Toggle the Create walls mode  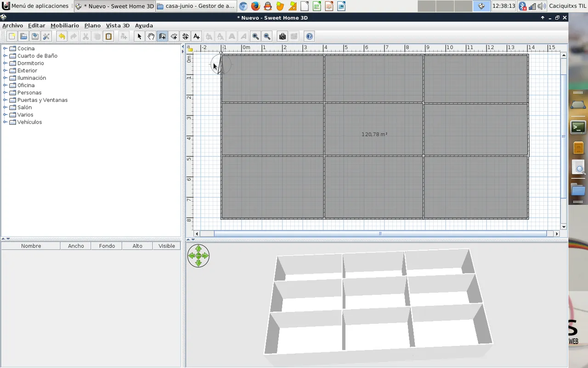(x=162, y=36)
